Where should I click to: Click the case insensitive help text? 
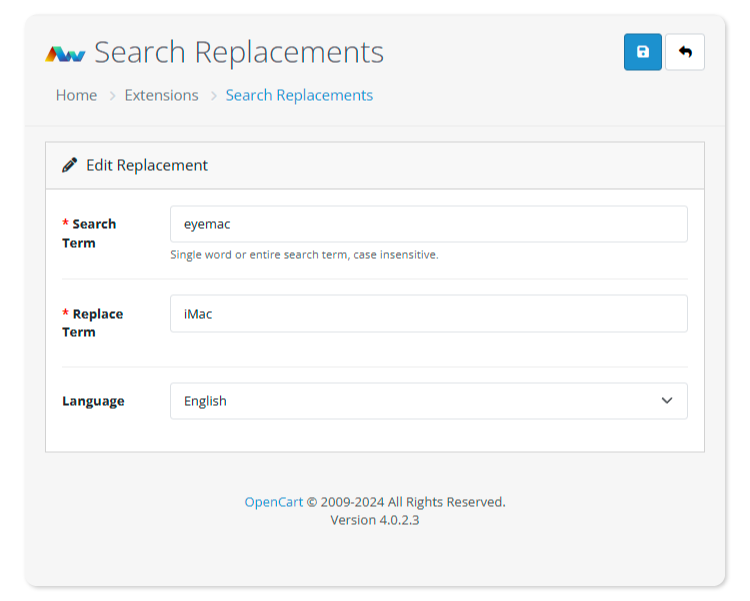coord(304,255)
